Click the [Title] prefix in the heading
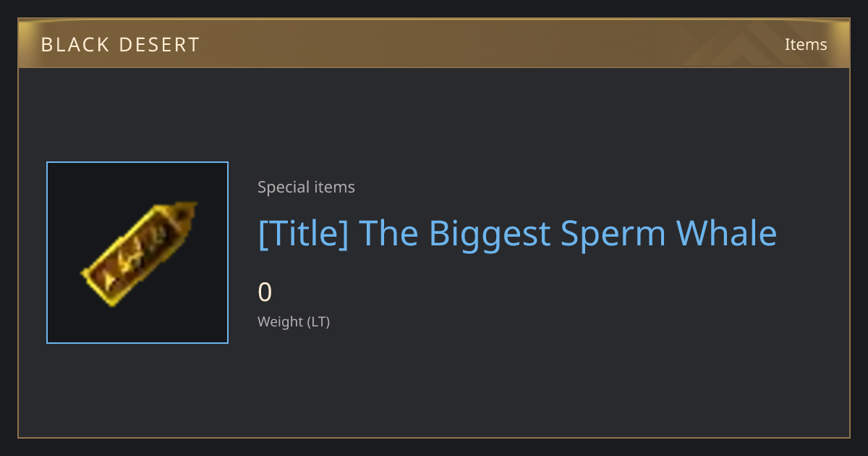 (303, 234)
